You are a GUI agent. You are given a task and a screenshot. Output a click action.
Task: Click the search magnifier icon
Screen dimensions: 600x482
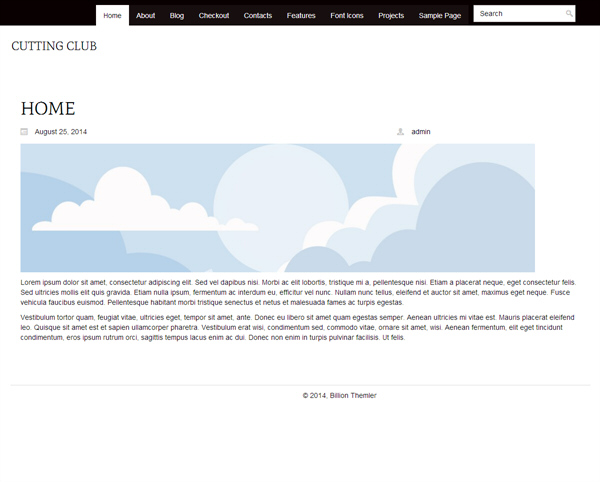569,14
